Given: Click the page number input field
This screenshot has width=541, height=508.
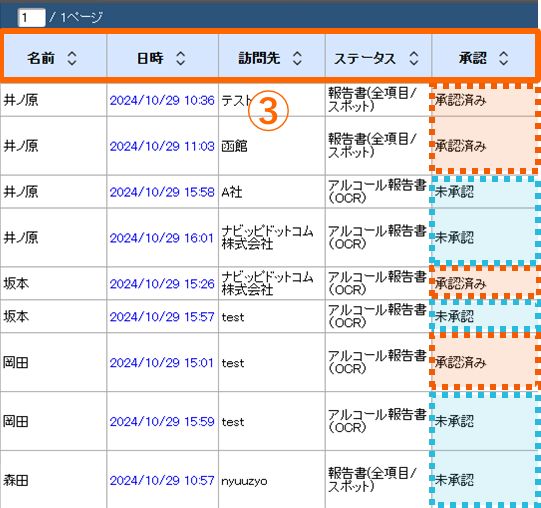Looking at the screenshot, I should click(31, 17).
